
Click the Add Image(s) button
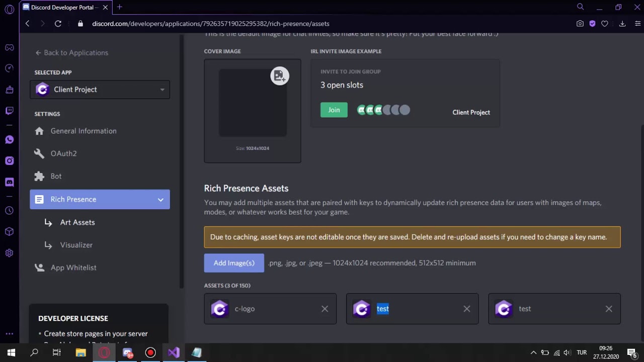tap(234, 263)
